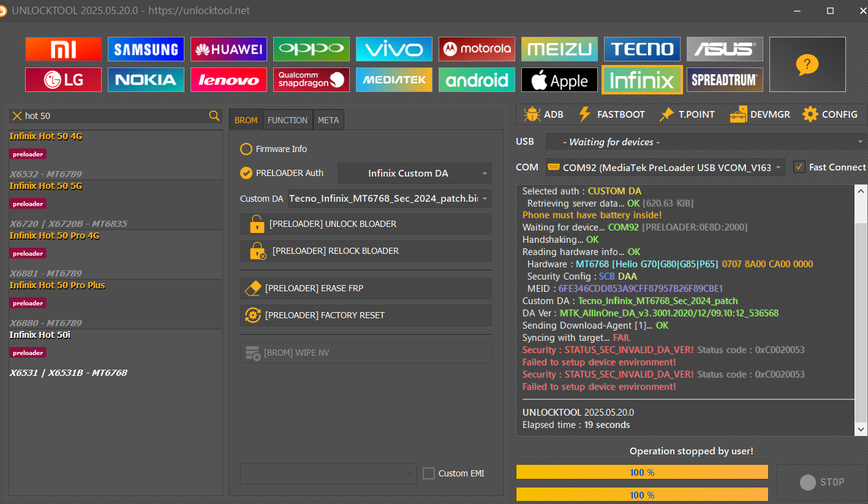Image resolution: width=868 pixels, height=504 pixels.
Task: Select the Vivo brand logo
Action: (394, 49)
